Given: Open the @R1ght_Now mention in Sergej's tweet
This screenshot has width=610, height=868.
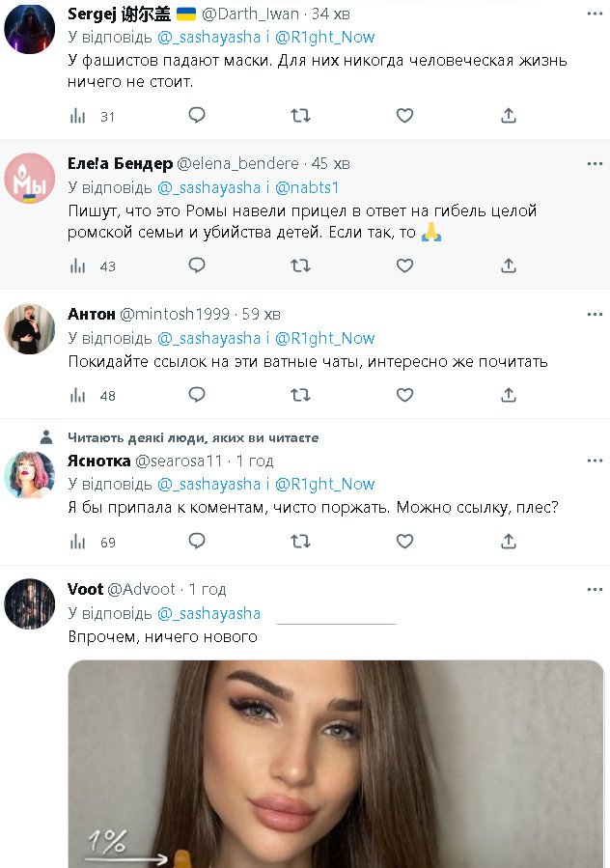Looking at the screenshot, I should 325,37.
